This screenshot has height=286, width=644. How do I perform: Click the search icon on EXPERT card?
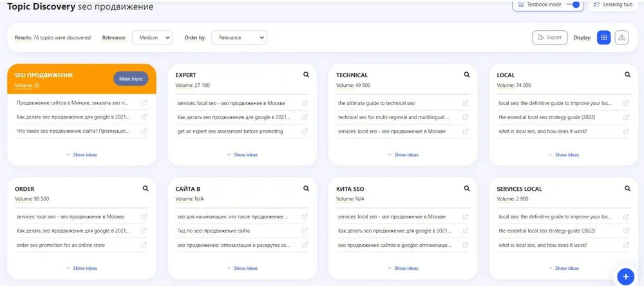(306, 75)
